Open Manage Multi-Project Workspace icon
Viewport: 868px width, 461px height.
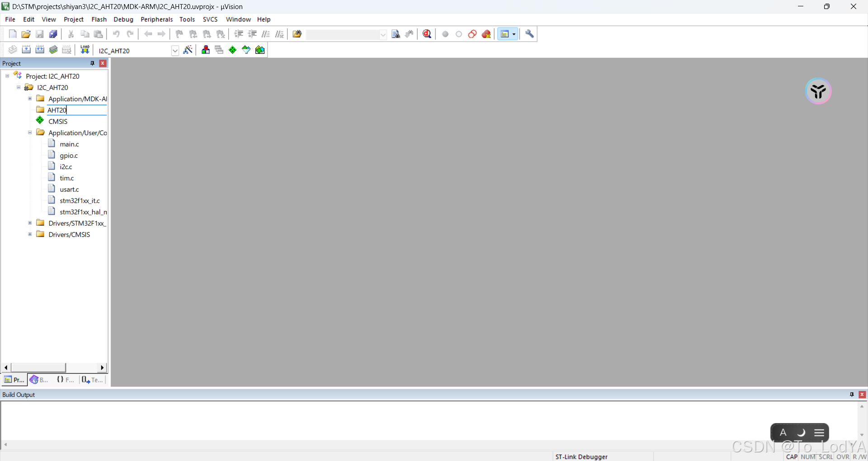(x=219, y=50)
